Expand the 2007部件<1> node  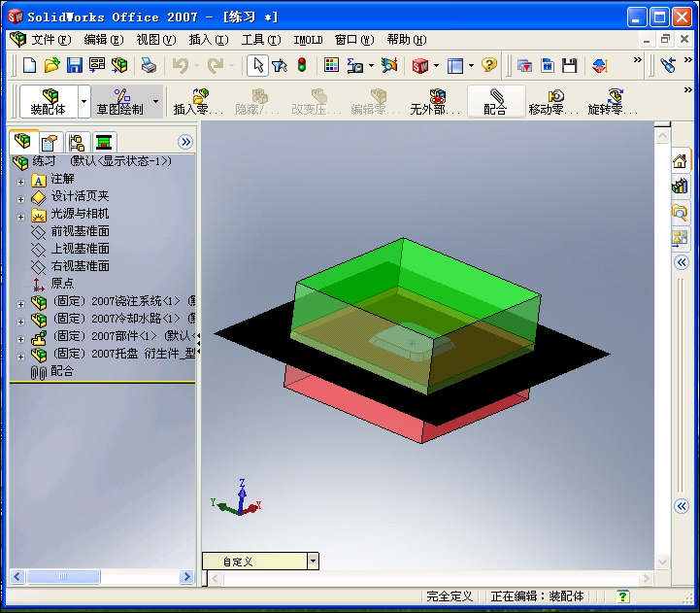pos(20,340)
